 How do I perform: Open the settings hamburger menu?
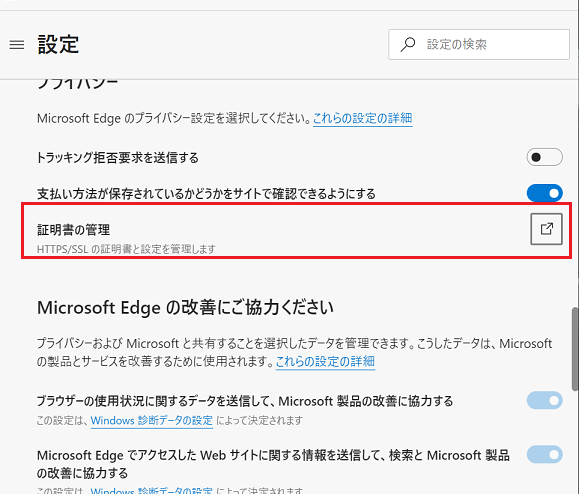click(17, 45)
